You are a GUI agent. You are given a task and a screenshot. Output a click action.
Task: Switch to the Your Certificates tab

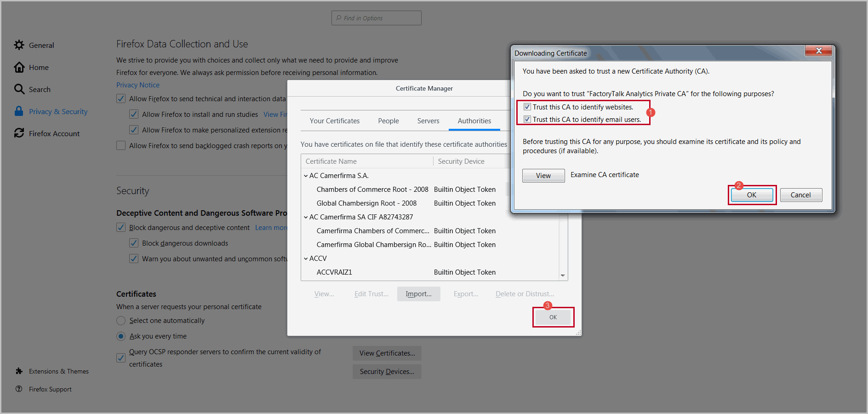pyautogui.click(x=334, y=121)
